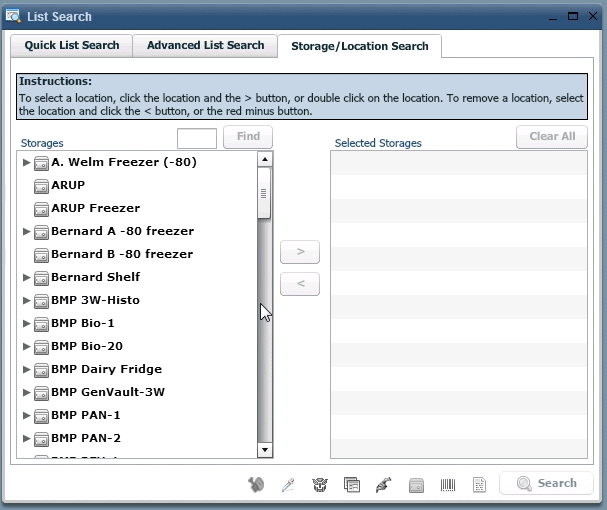Click the Search button

(546, 483)
